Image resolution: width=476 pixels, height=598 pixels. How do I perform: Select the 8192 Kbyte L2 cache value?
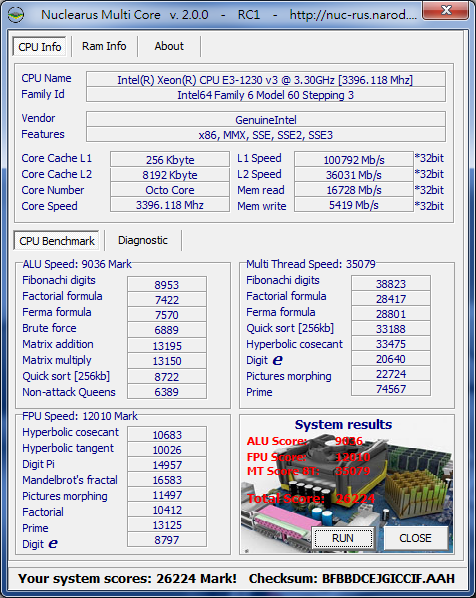(170, 175)
